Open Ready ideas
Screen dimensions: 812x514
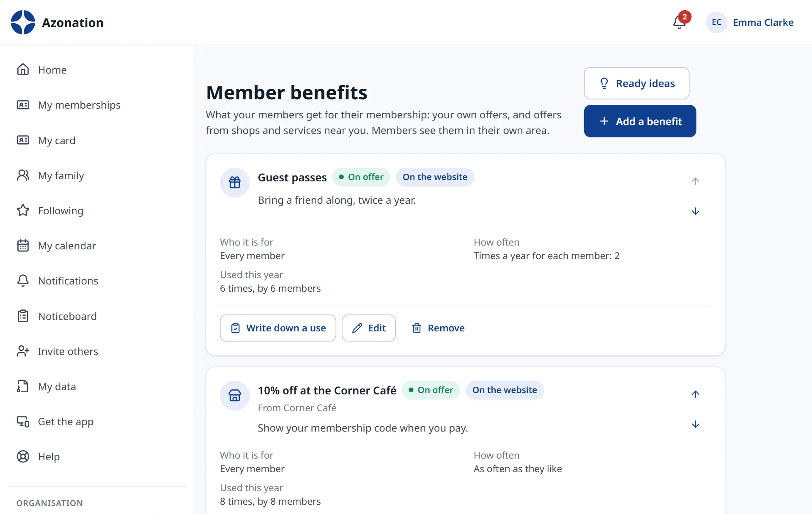point(636,83)
